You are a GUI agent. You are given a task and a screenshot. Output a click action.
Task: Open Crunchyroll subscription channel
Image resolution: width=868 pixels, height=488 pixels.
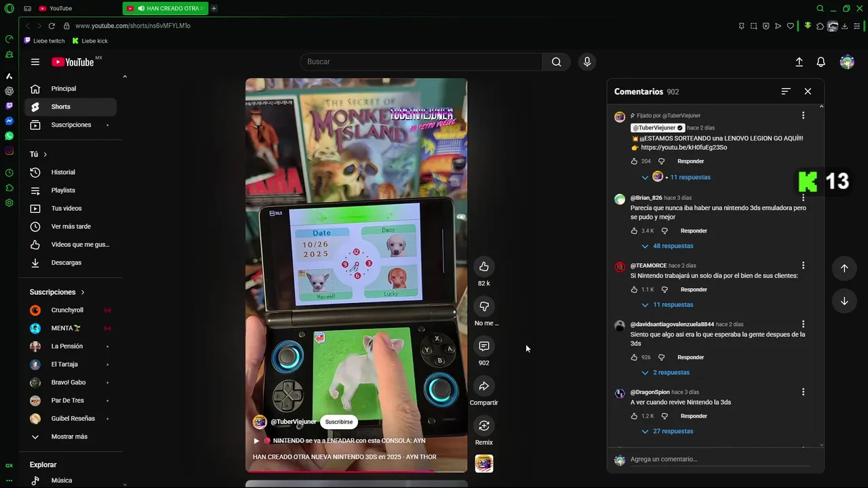[x=71, y=310]
